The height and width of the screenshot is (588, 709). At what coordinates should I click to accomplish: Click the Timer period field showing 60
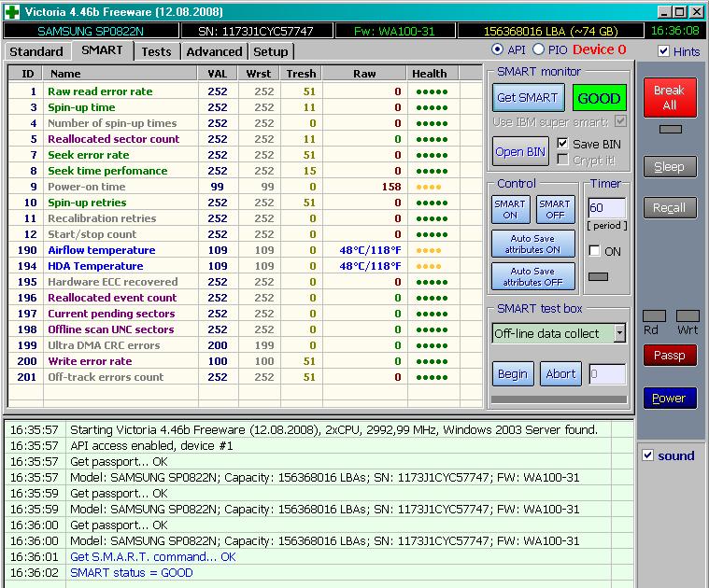click(607, 208)
